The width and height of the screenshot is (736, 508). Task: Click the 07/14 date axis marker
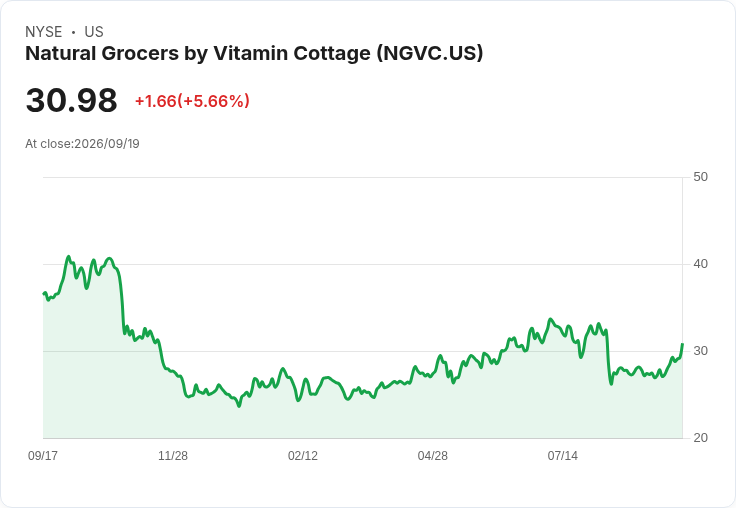tap(562, 455)
